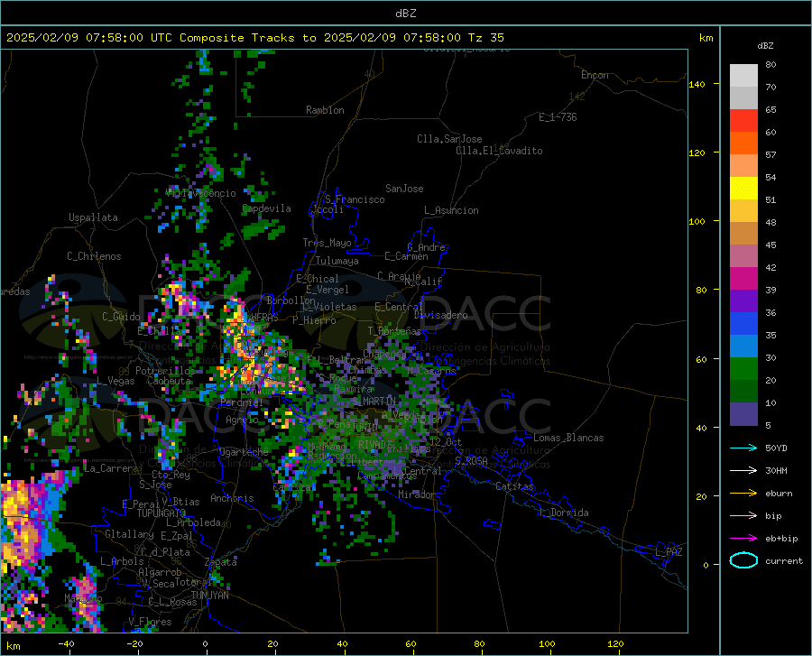Click the 'Composite Tracks to' header text
This screenshot has width=812, height=656.
coord(247,38)
